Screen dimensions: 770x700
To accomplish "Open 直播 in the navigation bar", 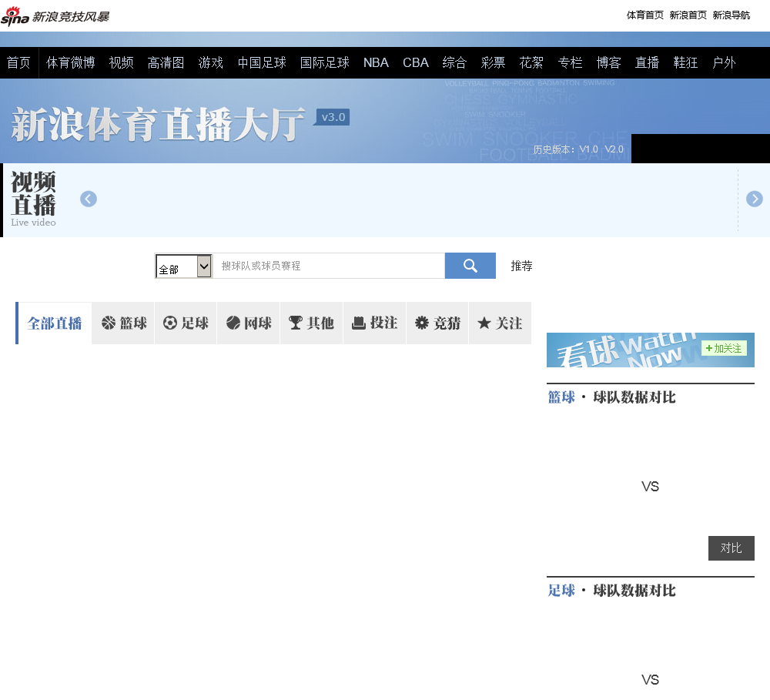I will pos(648,63).
